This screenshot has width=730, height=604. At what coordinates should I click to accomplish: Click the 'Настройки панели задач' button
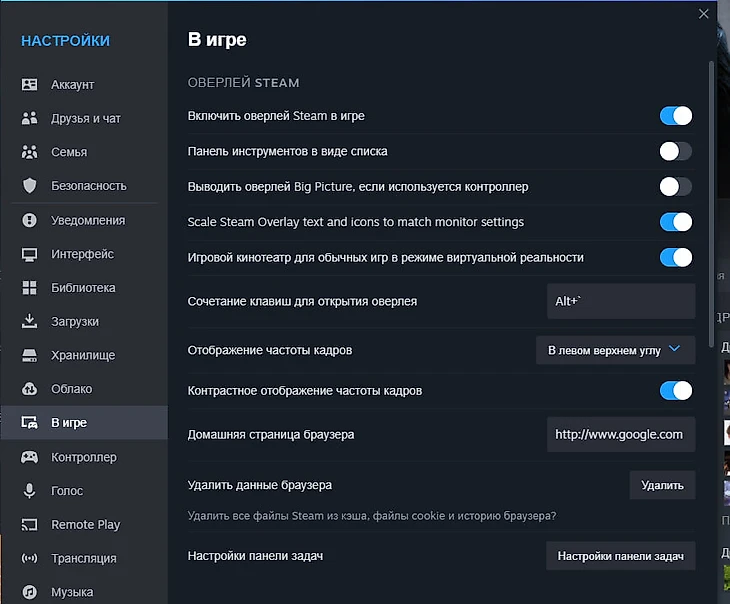tap(620, 556)
